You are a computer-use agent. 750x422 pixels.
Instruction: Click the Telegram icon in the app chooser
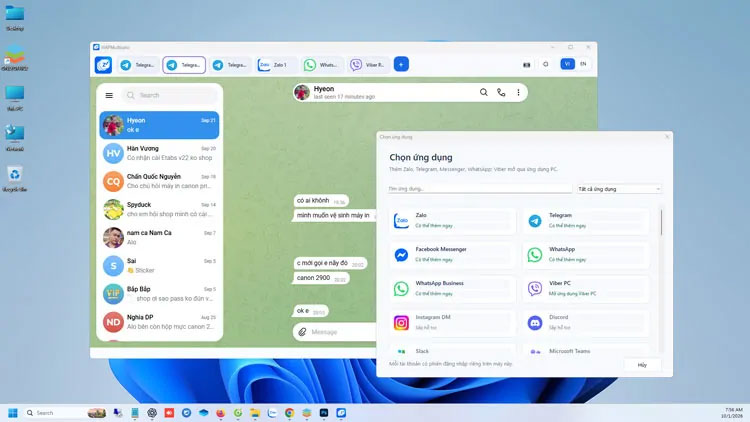click(535, 221)
